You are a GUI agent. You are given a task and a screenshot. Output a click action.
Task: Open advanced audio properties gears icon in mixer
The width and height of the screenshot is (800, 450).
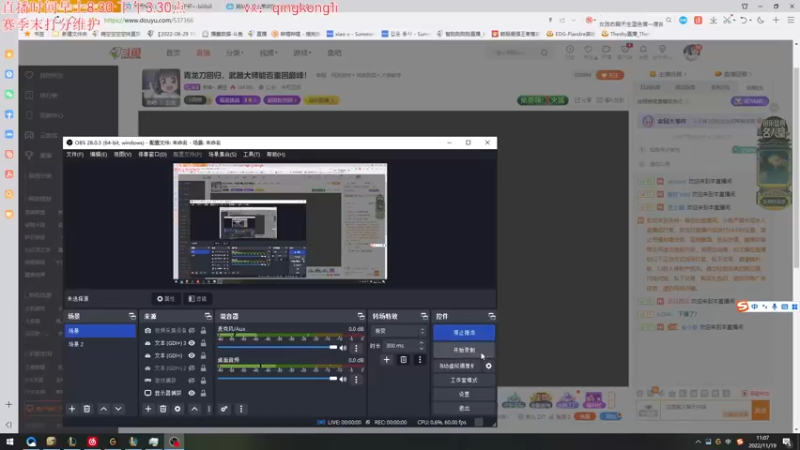tap(224, 409)
